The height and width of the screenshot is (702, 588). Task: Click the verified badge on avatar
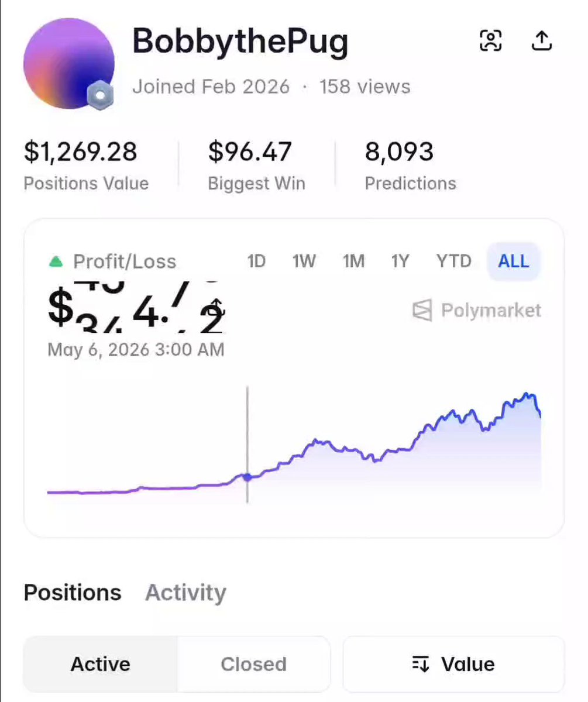click(x=101, y=95)
